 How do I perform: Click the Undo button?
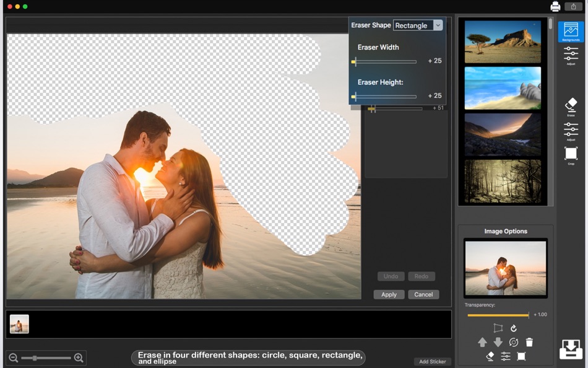click(x=391, y=276)
